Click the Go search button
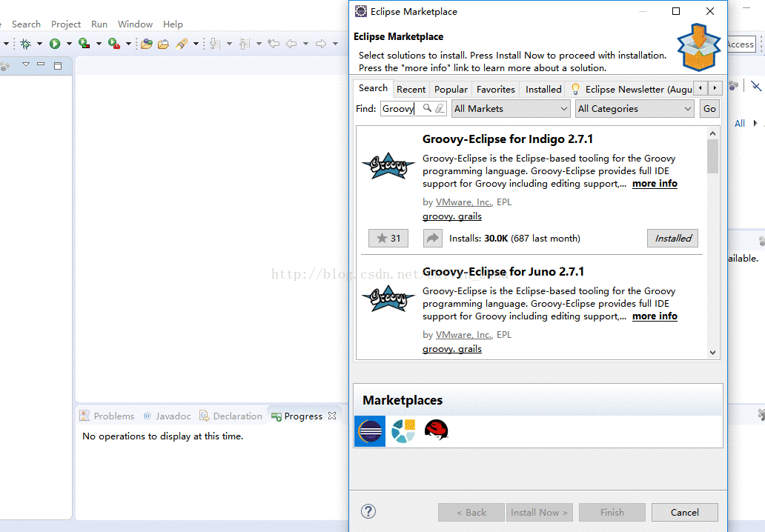The height and width of the screenshot is (532, 765). point(709,109)
